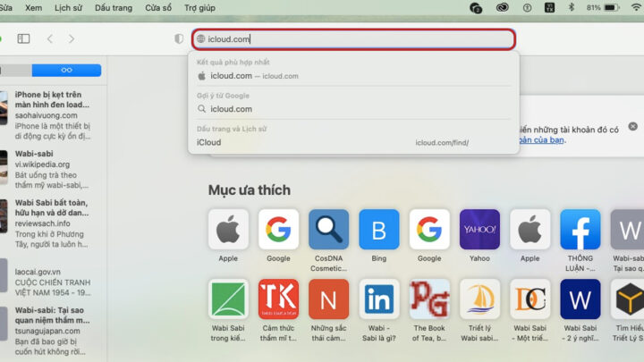Click the address bar containing icloud.com

pyautogui.click(x=353, y=39)
